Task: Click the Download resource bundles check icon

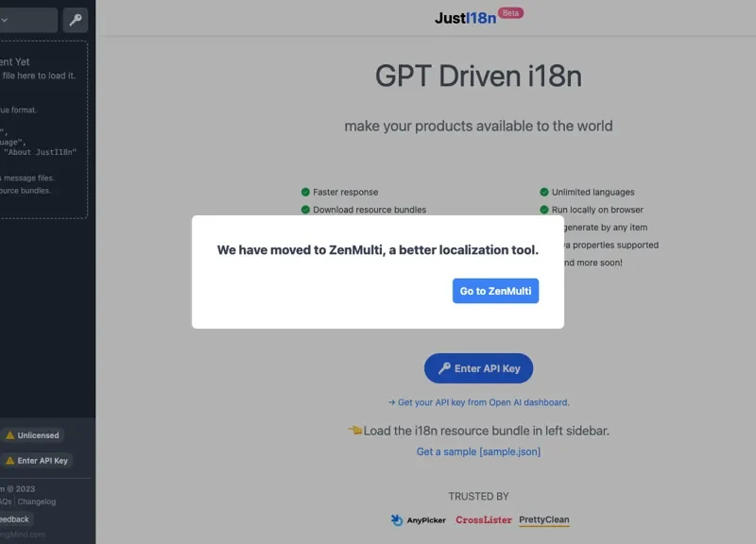Action: tap(305, 210)
